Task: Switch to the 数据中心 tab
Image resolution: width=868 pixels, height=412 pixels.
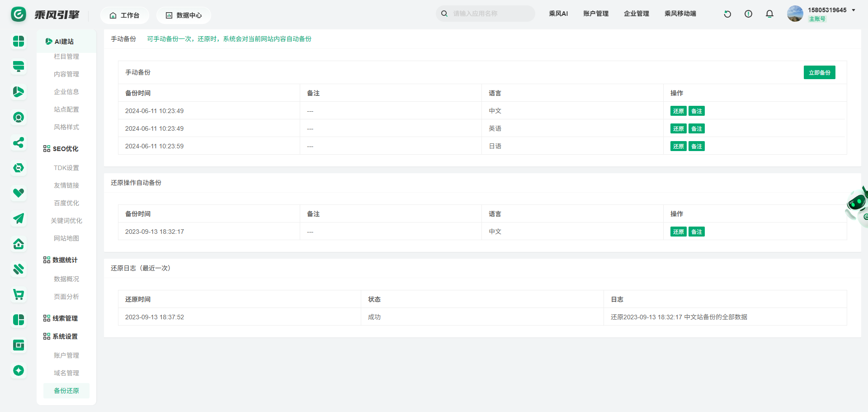Action: pos(184,15)
